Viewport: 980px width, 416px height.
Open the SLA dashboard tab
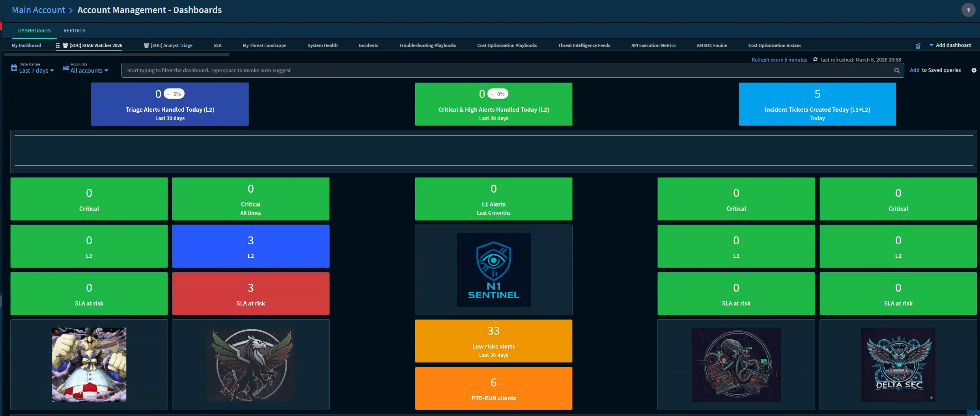pyautogui.click(x=218, y=45)
